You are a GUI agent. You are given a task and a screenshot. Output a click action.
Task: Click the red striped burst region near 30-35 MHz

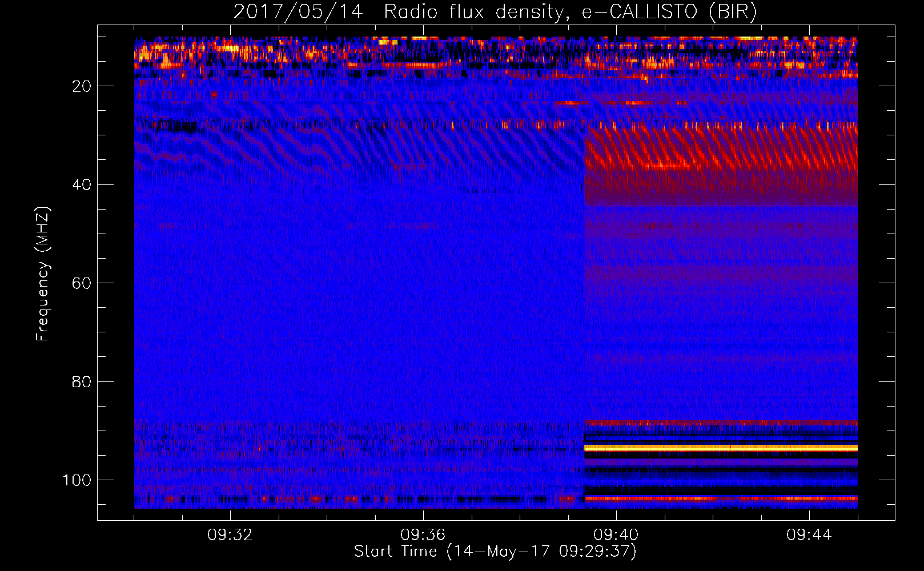[x=721, y=150]
